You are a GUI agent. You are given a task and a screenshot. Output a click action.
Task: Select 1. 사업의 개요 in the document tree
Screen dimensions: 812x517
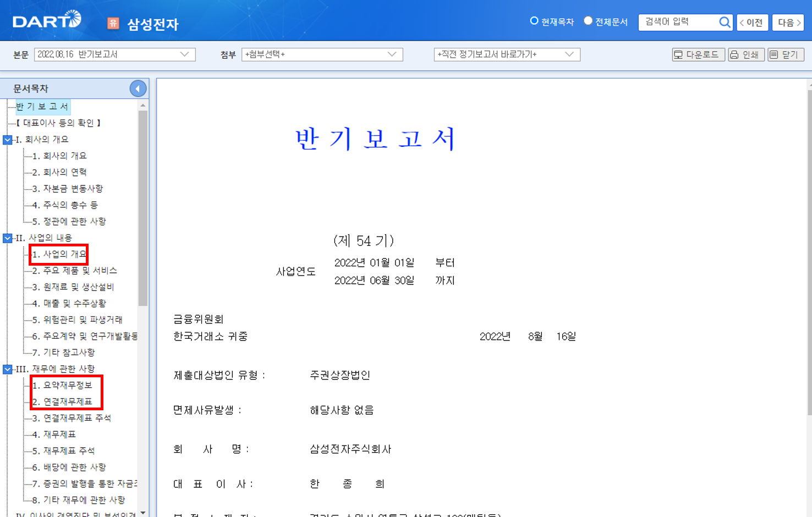pyautogui.click(x=59, y=254)
